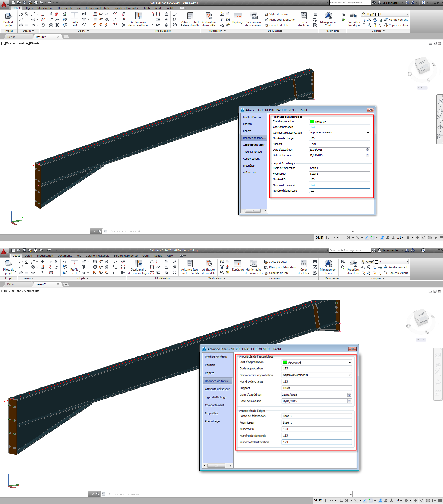
Task: Click Code approbation field in upper dialog
Action: [x=339, y=127]
